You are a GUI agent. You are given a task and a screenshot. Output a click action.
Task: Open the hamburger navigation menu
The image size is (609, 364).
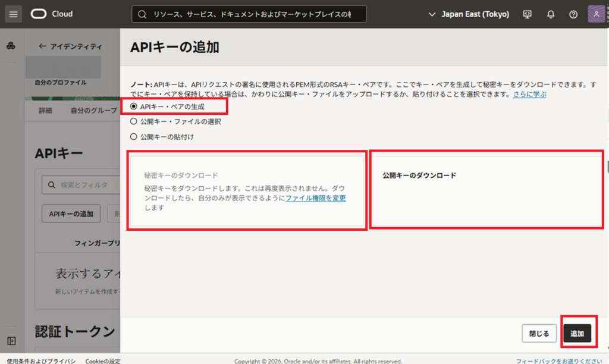point(13,14)
